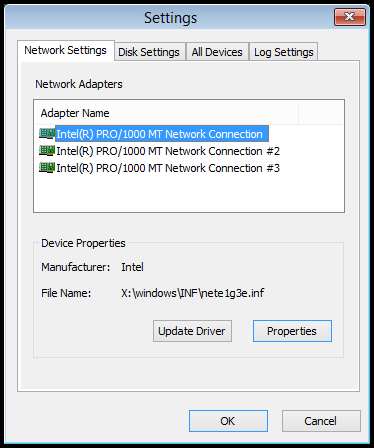The width and height of the screenshot is (374, 448).
Task: Cancel the Settings dialog
Action: coord(321,421)
